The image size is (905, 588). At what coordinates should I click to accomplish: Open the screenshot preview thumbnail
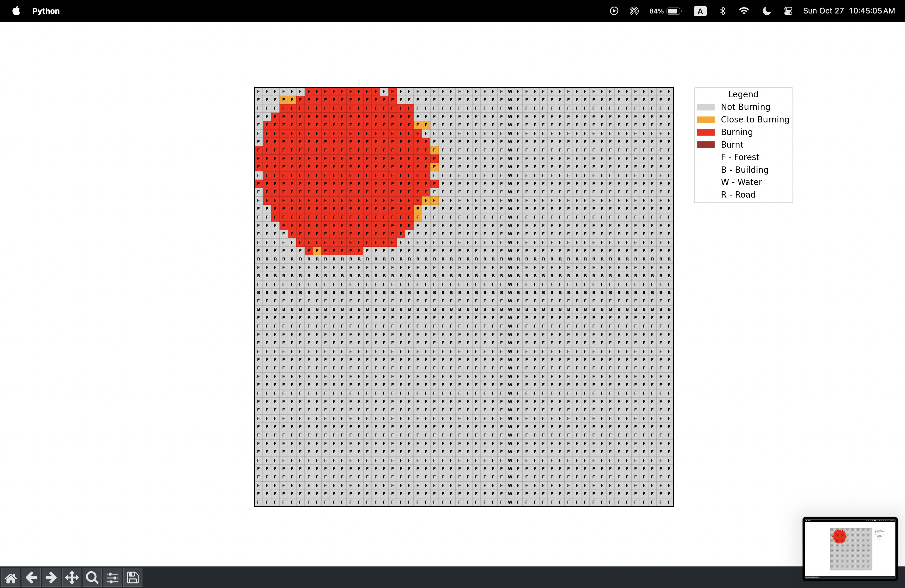coord(850,548)
